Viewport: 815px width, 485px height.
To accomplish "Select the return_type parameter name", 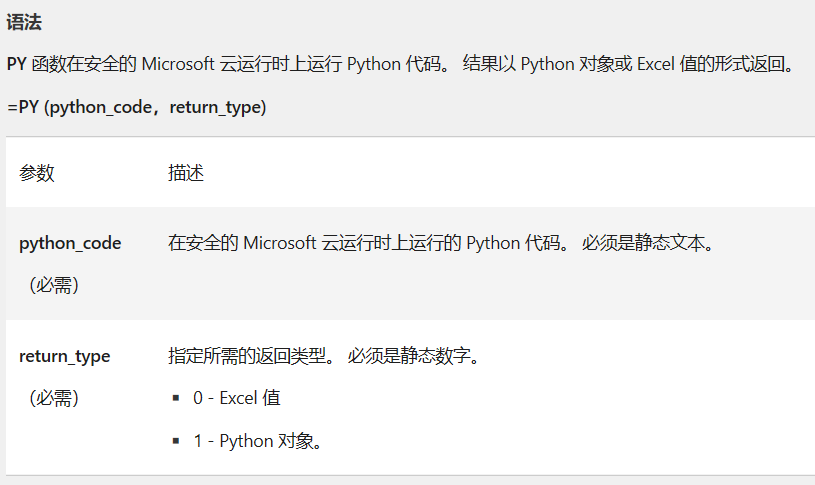I will tap(64, 357).
